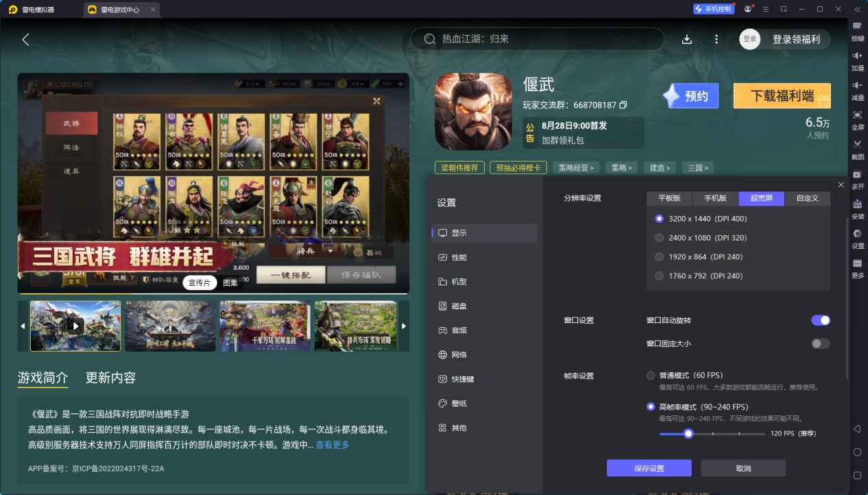Show next thumbnails with right arrow
Image resolution: width=868 pixels, height=495 pixels.
[404, 326]
